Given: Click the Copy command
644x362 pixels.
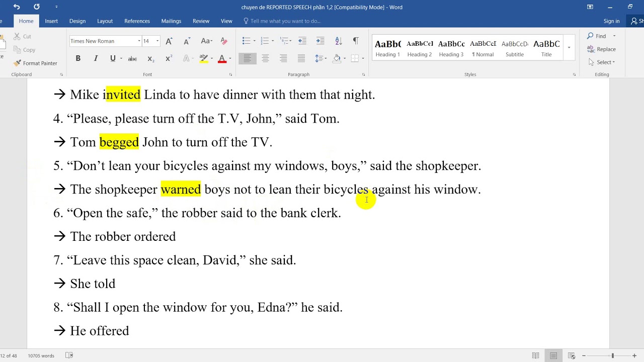Looking at the screenshot, I should coord(24,50).
